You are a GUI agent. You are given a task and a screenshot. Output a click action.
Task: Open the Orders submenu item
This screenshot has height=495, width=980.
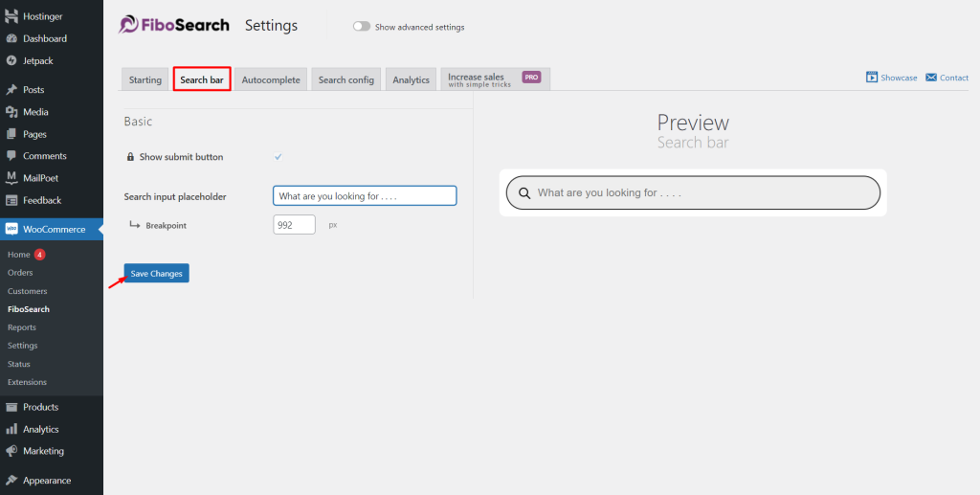pyautogui.click(x=20, y=273)
